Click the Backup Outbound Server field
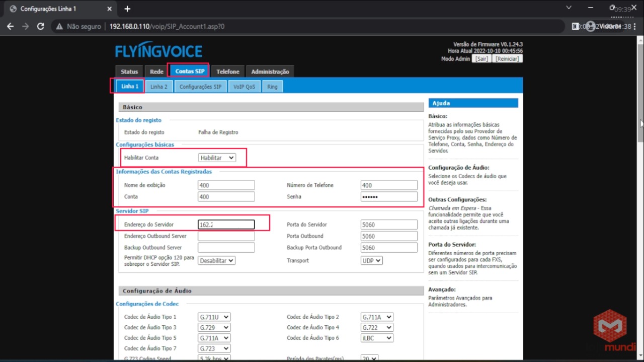 point(226,248)
